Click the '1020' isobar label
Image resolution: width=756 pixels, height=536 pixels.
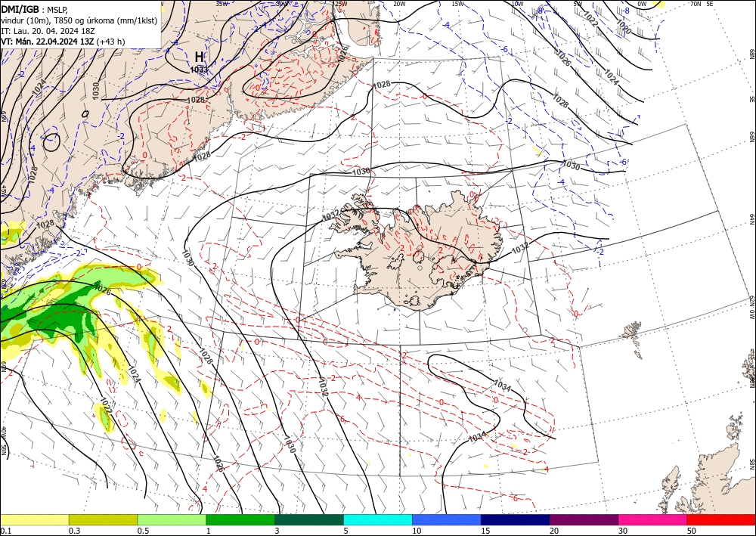pyautogui.click(x=624, y=27)
